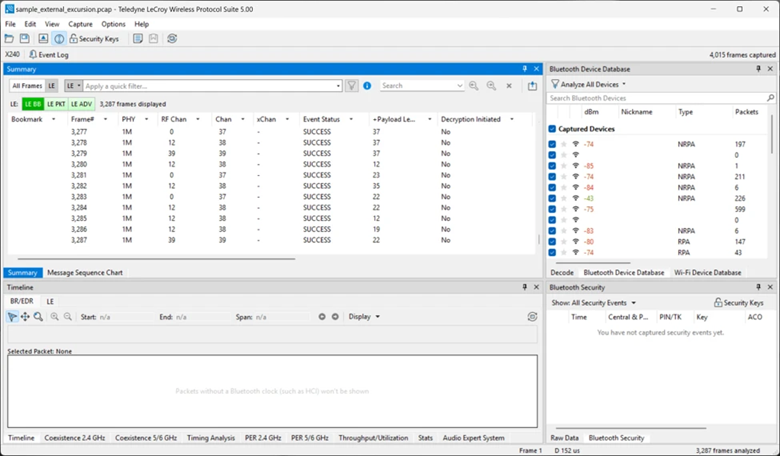Viewport: 780px width, 456px height.
Task: Select the pan/move tool in Timeline
Action: tap(25, 317)
